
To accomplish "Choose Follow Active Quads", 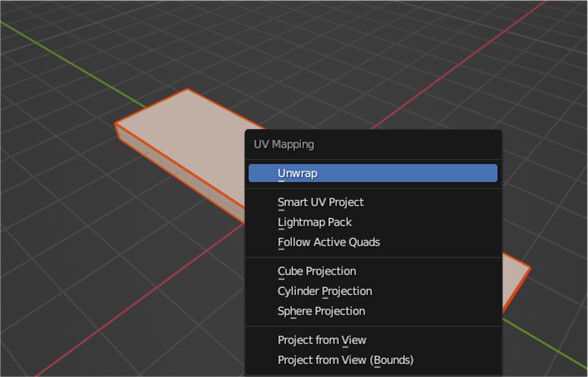I will point(373,242).
